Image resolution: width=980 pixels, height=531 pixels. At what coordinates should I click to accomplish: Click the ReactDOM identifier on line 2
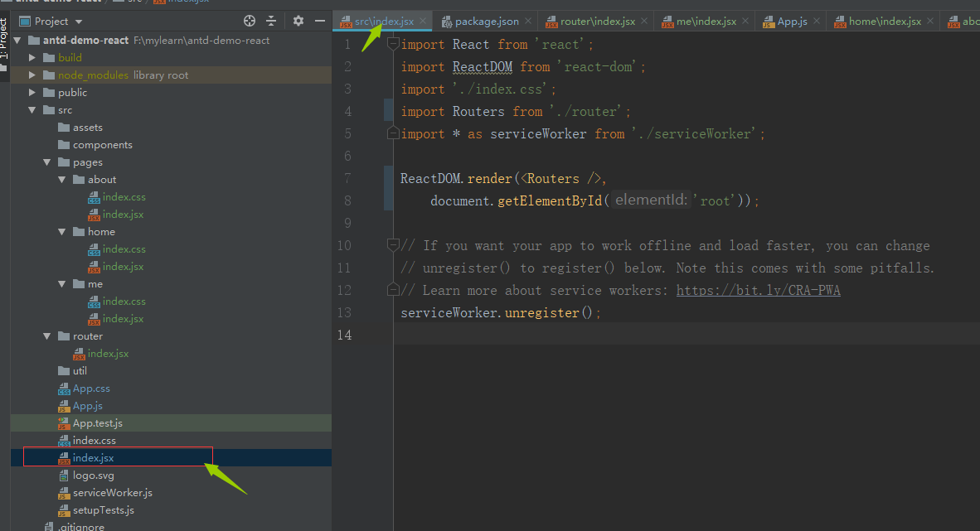[x=483, y=67]
